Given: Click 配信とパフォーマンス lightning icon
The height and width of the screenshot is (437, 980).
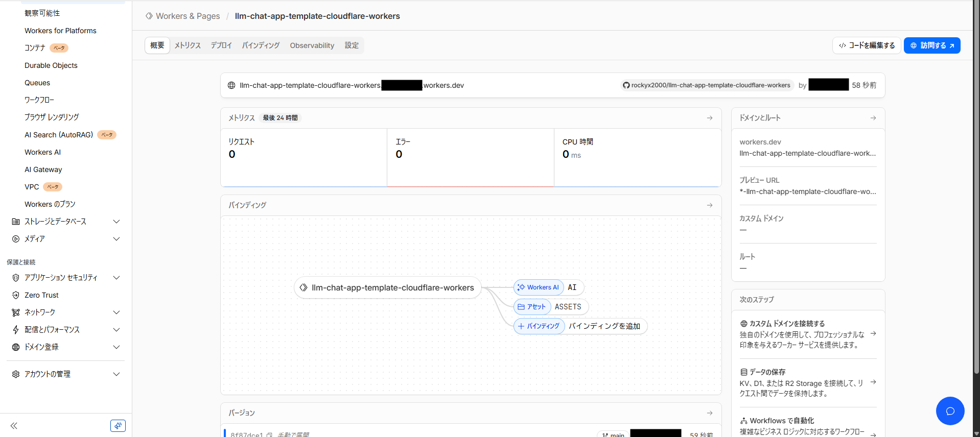Looking at the screenshot, I should tap(16, 330).
